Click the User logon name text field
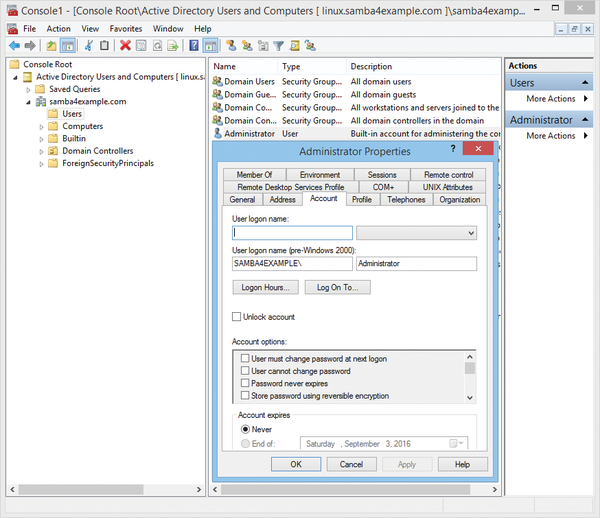Viewport: 600px width, 518px height. pyautogui.click(x=292, y=233)
